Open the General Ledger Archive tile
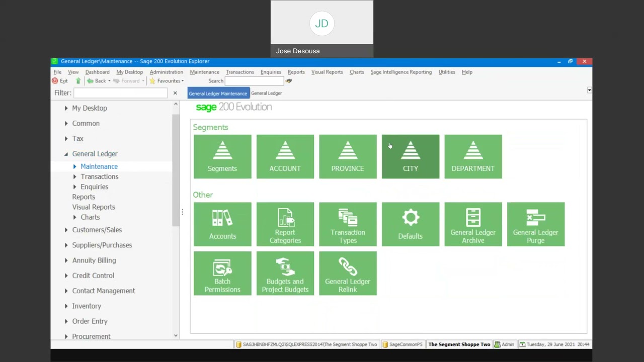 (x=473, y=224)
